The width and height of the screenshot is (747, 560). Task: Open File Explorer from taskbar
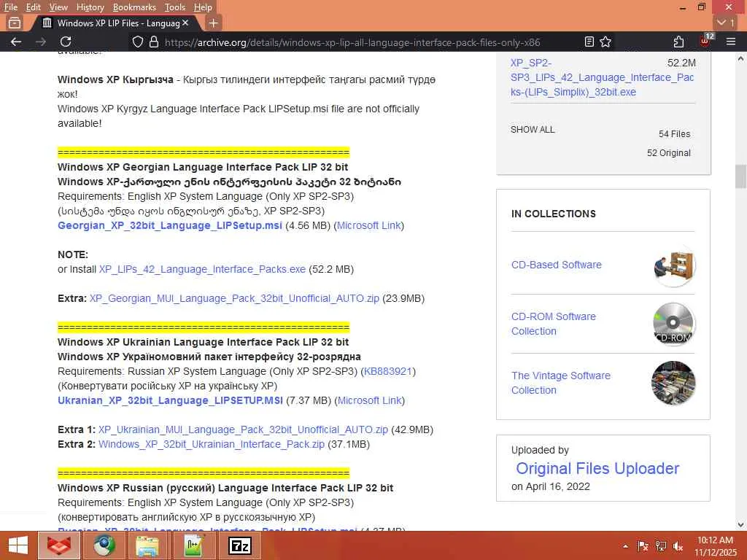(147, 545)
